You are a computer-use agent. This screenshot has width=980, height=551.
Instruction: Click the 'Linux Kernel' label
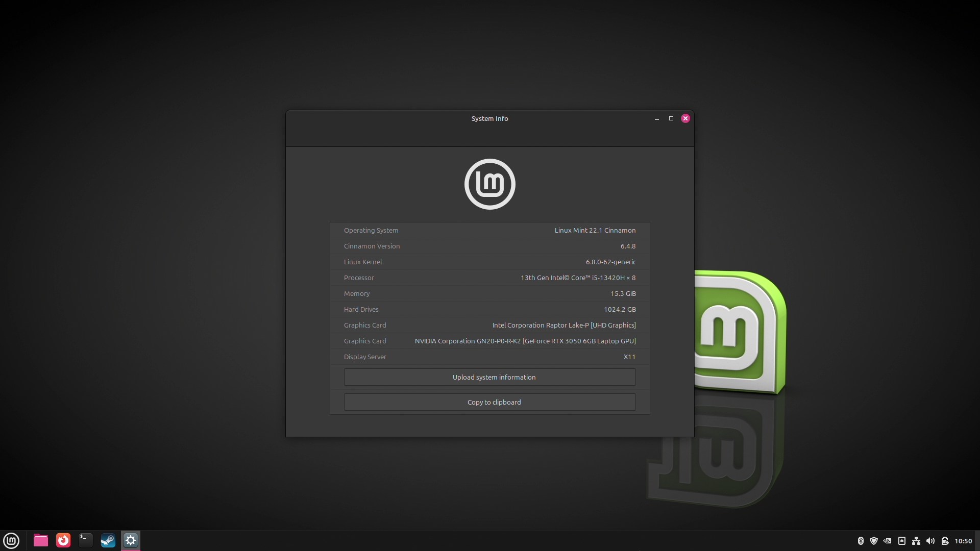pyautogui.click(x=363, y=262)
